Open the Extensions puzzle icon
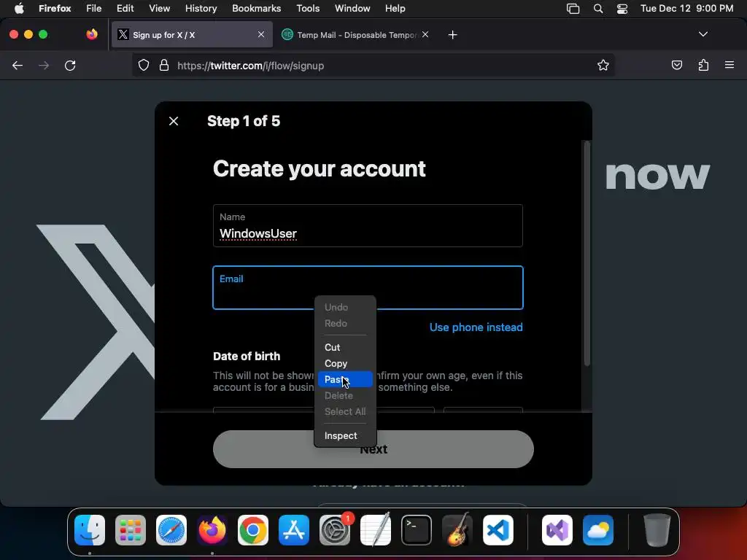 [x=703, y=65]
